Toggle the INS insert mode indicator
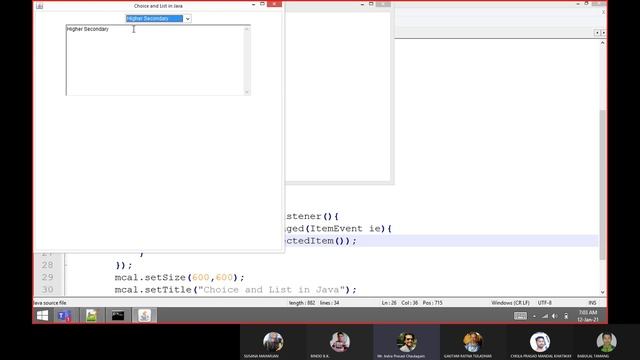The height and width of the screenshot is (360, 640). (x=593, y=303)
